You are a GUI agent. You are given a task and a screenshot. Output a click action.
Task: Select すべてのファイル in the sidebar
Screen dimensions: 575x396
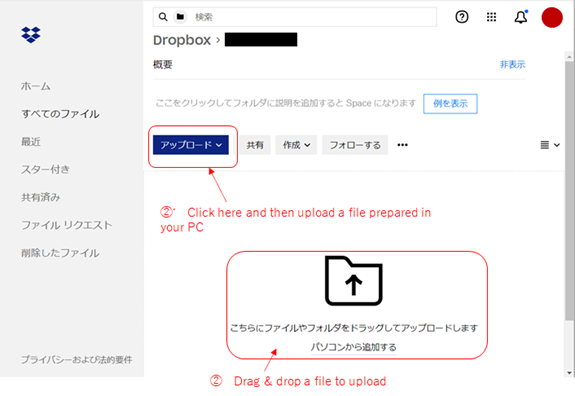pyautogui.click(x=61, y=114)
